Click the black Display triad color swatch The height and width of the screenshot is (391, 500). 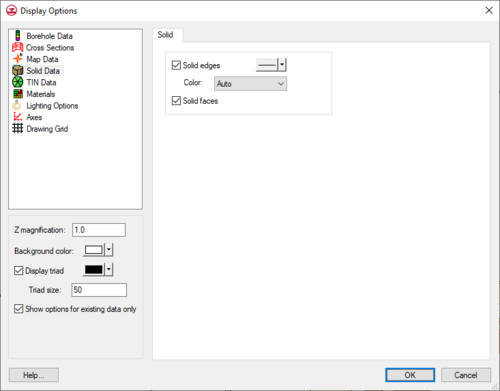click(x=94, y=269)
